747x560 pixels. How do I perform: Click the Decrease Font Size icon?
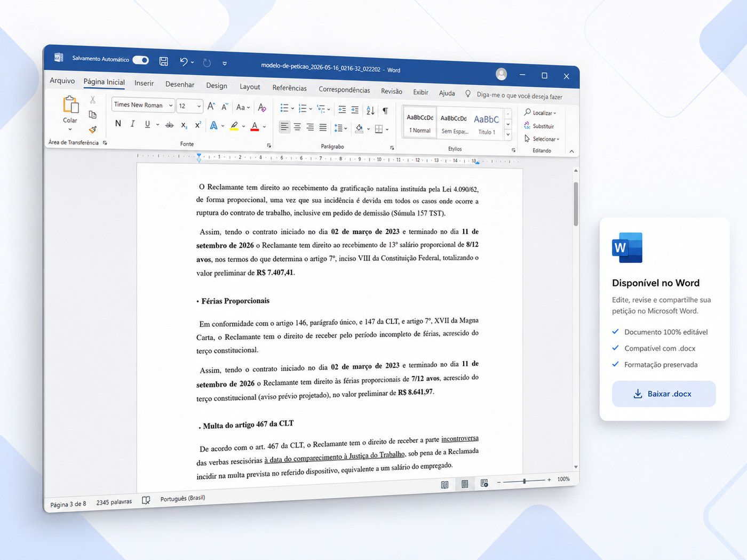(x=225, y=107)
